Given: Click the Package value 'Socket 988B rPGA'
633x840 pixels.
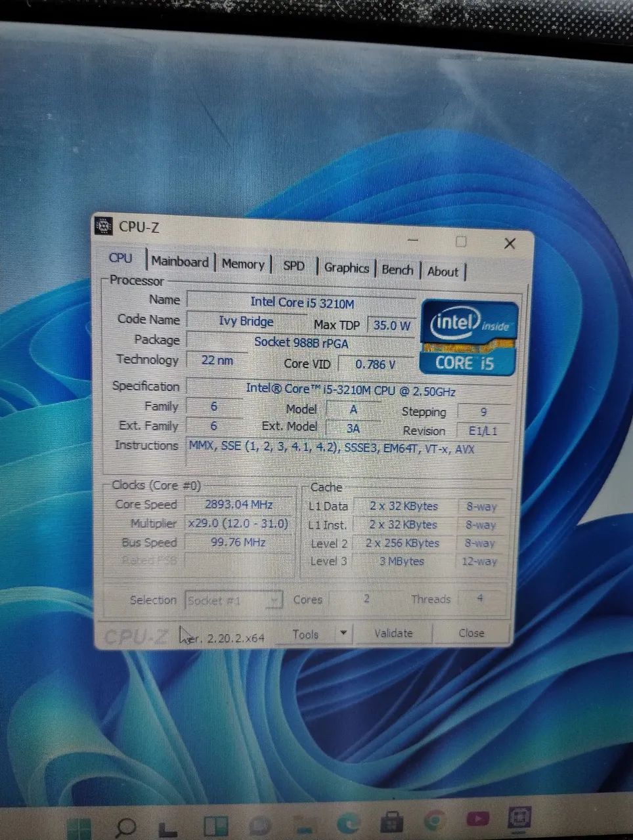Looking at the screenshot, I should click(301, 343).
